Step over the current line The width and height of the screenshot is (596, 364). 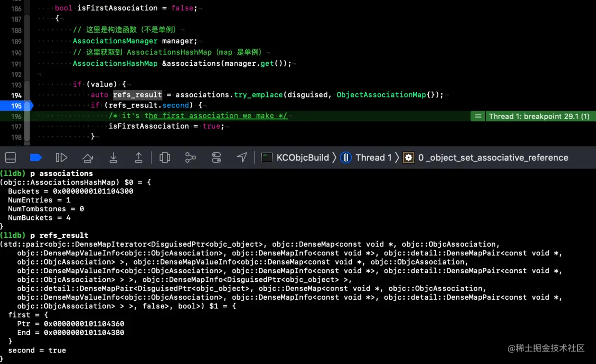click(87, 158)
